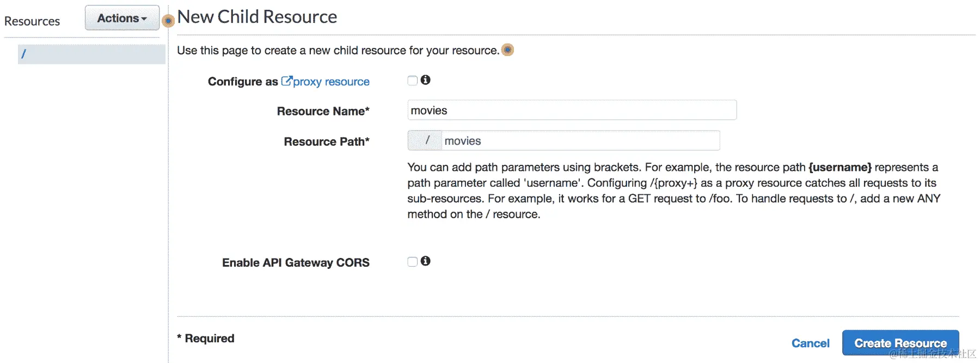
Task: Click the "Resource Name*" label
Action: [x=323, y=112]
